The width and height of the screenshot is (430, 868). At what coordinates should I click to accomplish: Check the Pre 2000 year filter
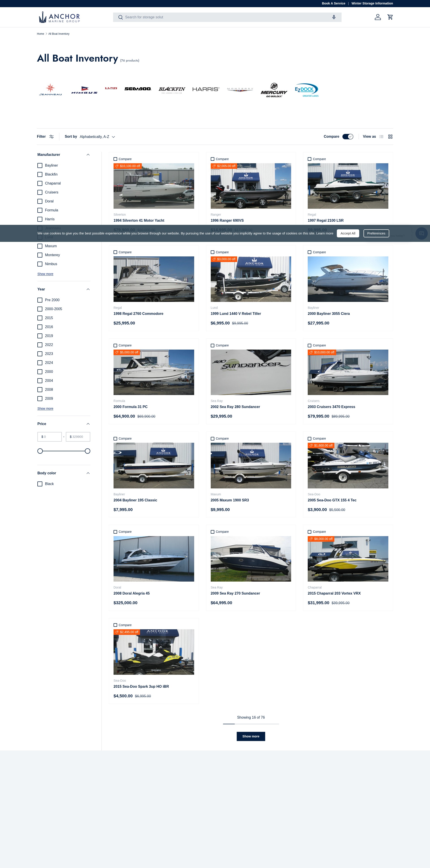point(40,300)
